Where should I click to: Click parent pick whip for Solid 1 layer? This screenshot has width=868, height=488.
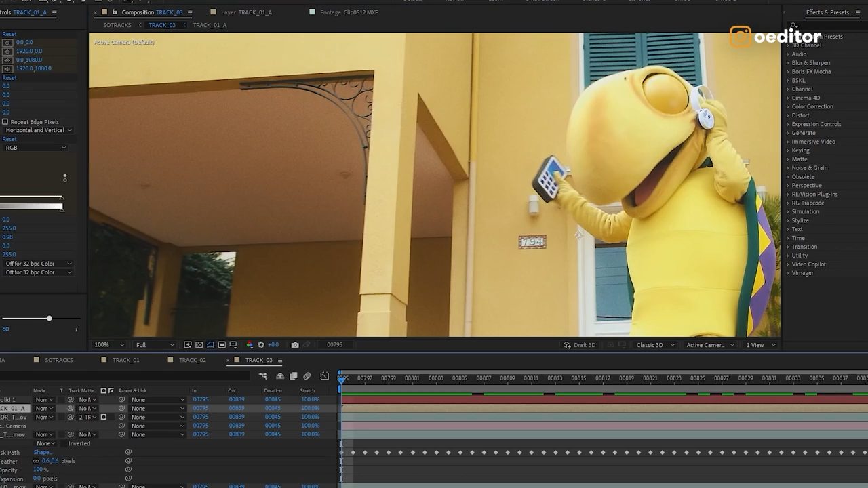coord(121,400)
